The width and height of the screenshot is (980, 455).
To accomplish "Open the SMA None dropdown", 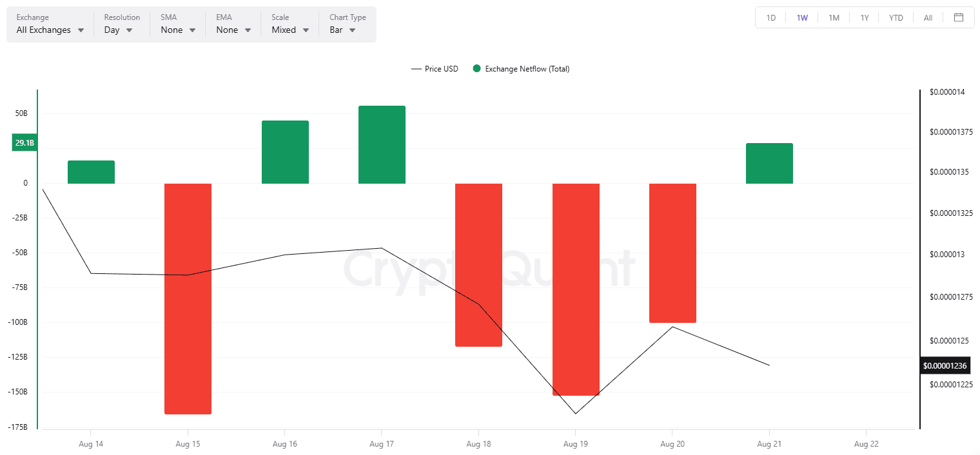I will (x=178, y=30).
